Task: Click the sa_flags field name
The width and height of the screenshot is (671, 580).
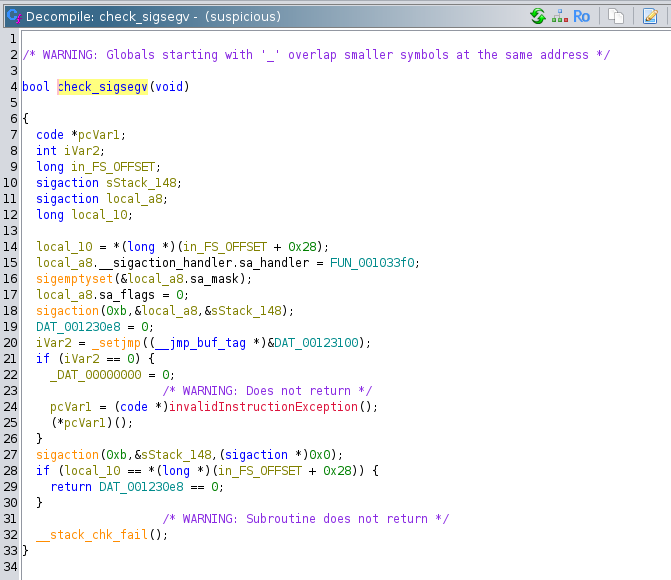Action: (127, 295)
